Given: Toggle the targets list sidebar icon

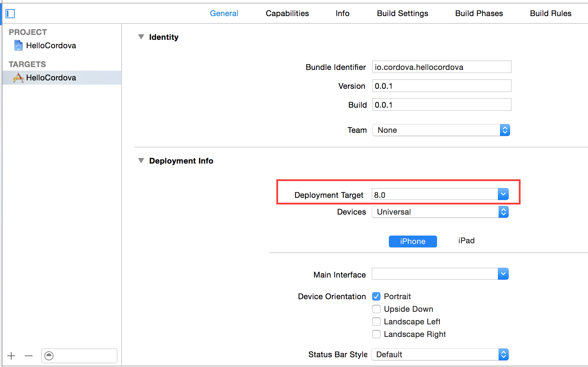Looking at the screenshot, I should (10, 14).
